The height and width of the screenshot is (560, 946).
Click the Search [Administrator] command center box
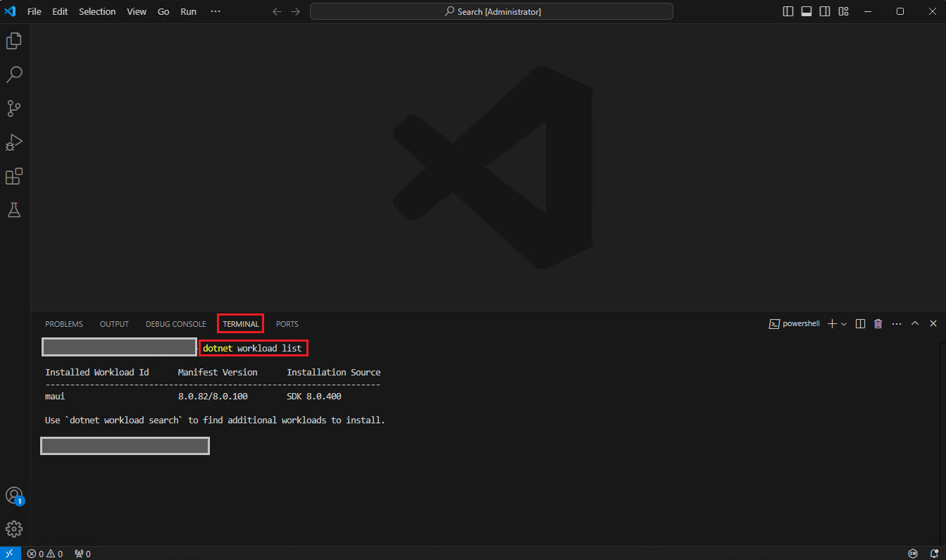click(492, 11)
